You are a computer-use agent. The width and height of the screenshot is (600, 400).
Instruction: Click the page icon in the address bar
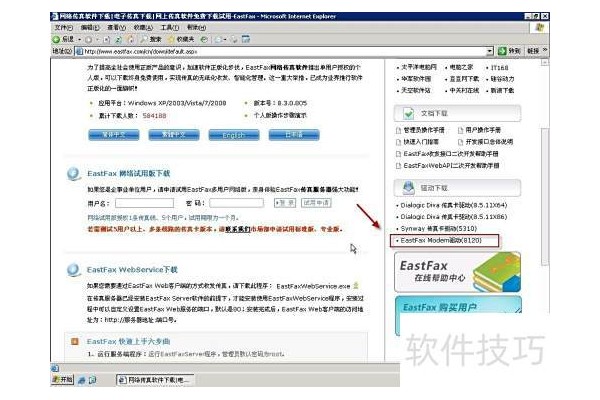(x=80, y=51)
